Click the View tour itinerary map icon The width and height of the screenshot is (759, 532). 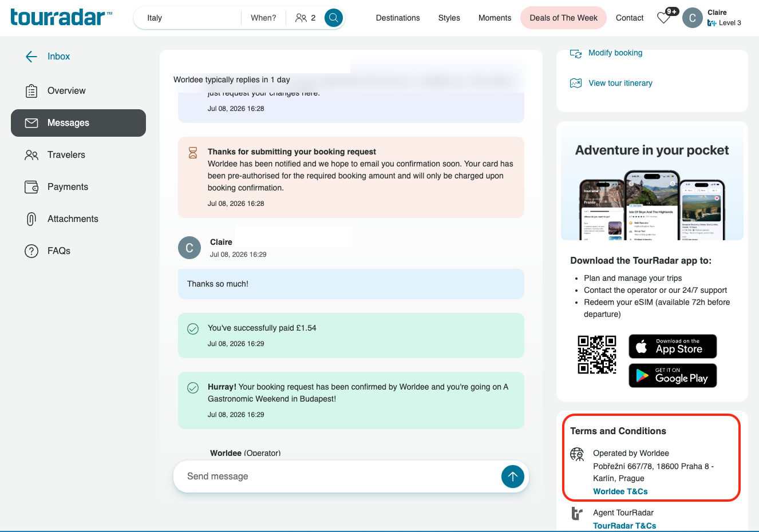pos(576,84)
